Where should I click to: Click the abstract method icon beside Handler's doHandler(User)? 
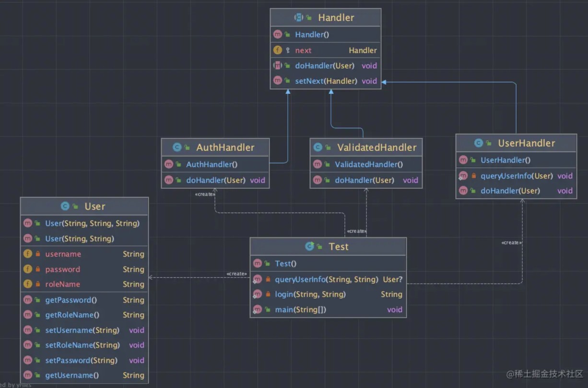point(278,66)
